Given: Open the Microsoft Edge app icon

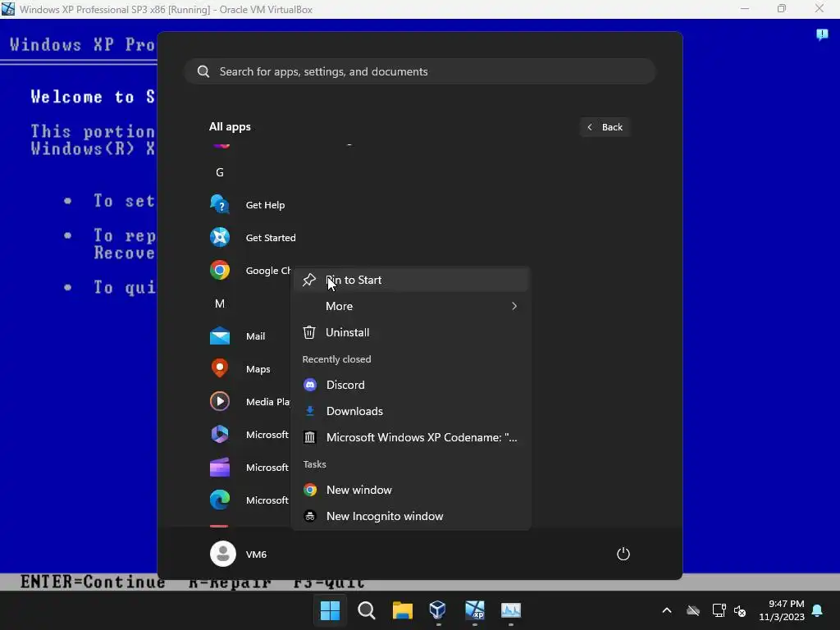Looking at the screenshot, I should 220,500.
